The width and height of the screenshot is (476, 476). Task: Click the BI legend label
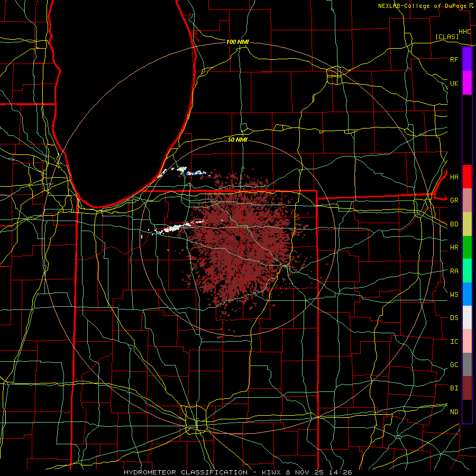click(x=454, y=388)
